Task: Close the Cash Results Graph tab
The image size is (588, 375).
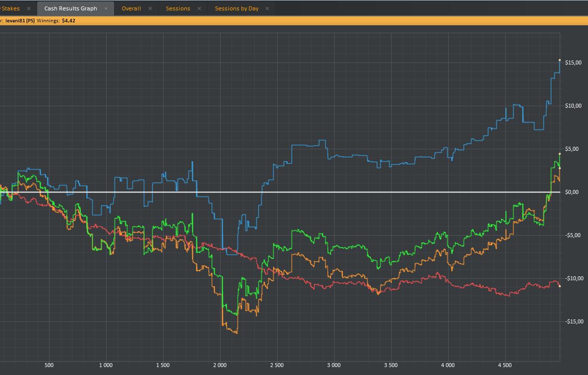Action: pos(106,8)
